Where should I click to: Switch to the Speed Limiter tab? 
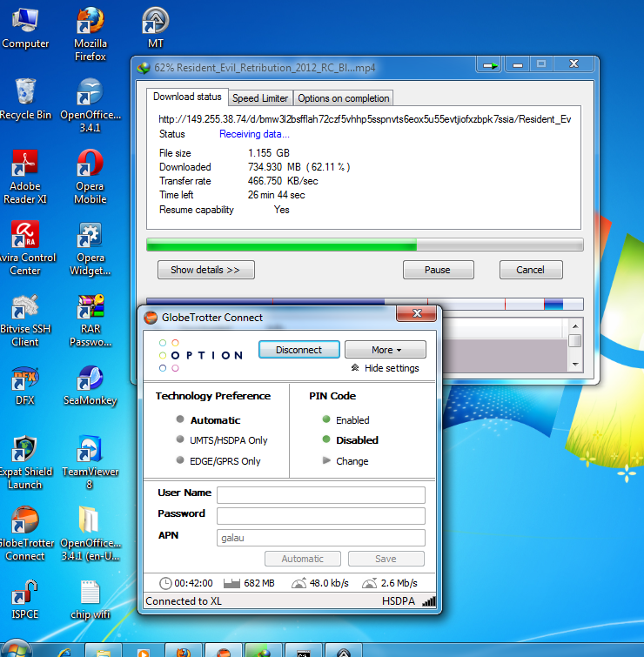pyautogui.click(x=260, y=98)
